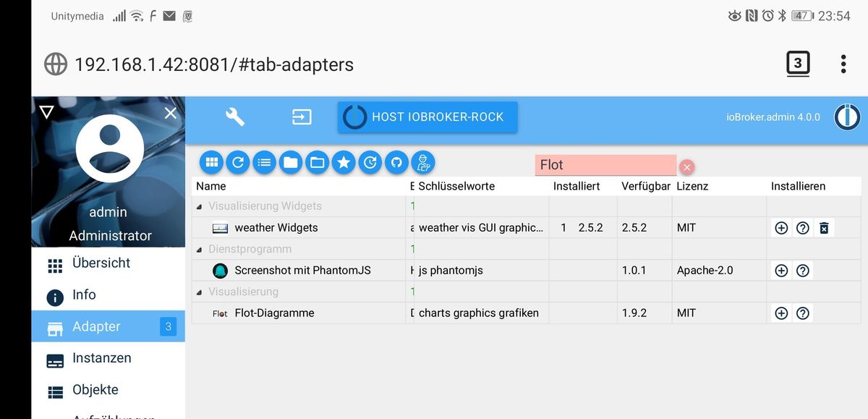Image resolution: width=868 pixels, height=419 pixels.
Task: Switch adapter list to tile view
Action: pos(212,163)
